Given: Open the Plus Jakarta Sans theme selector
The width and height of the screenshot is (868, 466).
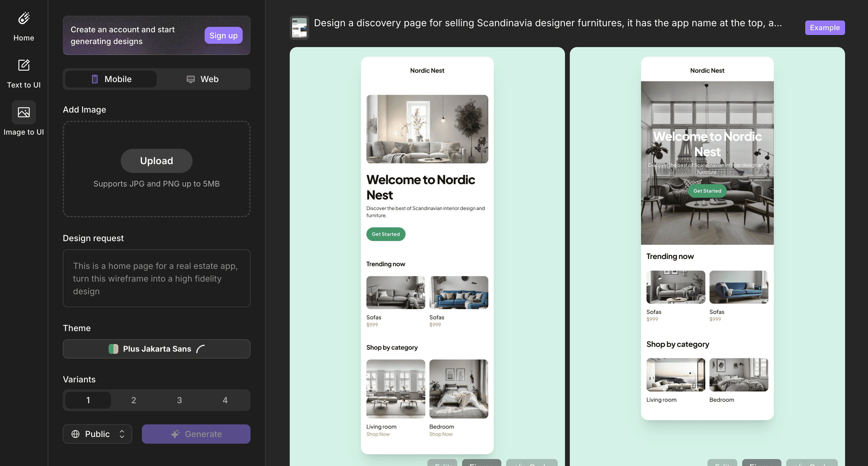Looking at the screenshot, I should 156,349.
